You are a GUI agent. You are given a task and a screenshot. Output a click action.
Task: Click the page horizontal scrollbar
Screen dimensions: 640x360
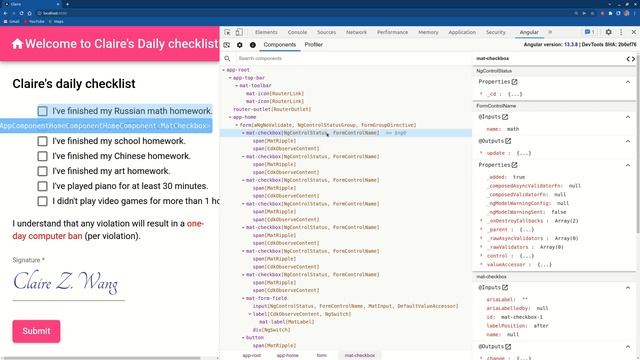coord(101,358)
